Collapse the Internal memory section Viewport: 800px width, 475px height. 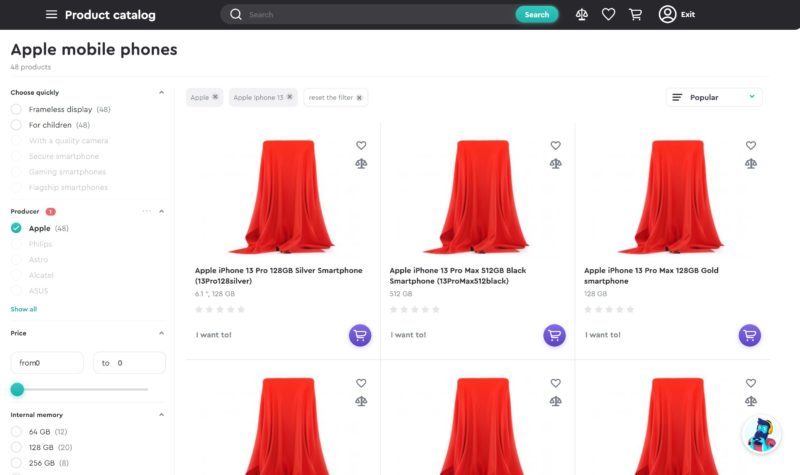(x=161, y=415)
